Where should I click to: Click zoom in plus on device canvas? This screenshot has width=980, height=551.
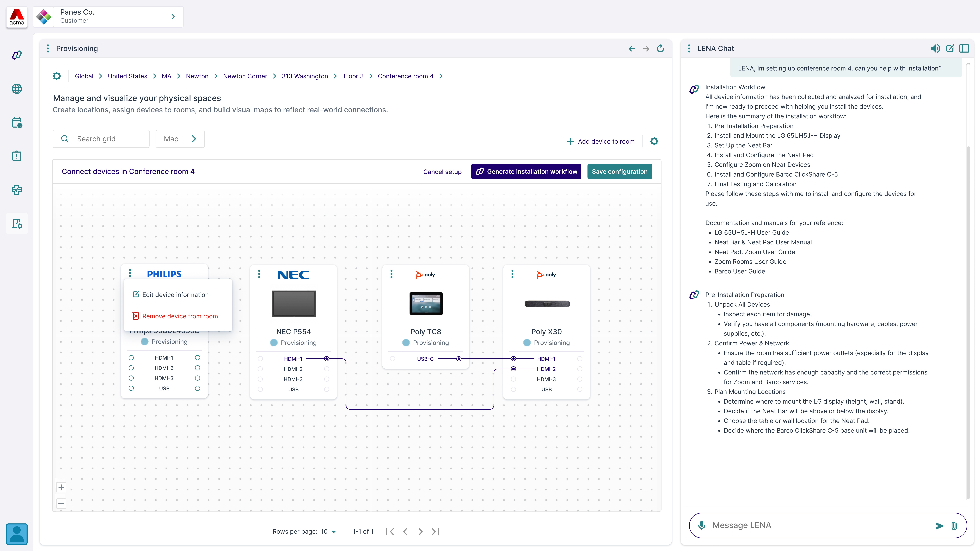(x=61, y=487)
